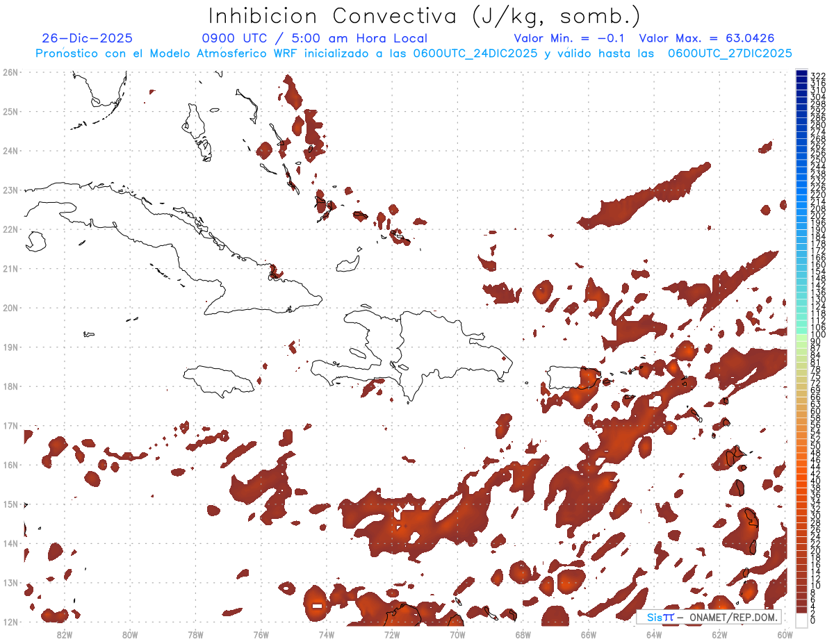Click the '0' colorbar label

(813, 620)
